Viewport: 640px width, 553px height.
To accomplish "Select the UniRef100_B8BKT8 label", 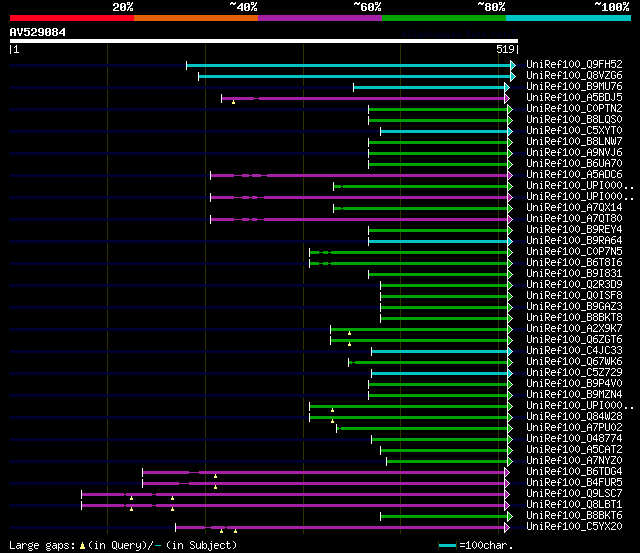I will tap(574, 318).
